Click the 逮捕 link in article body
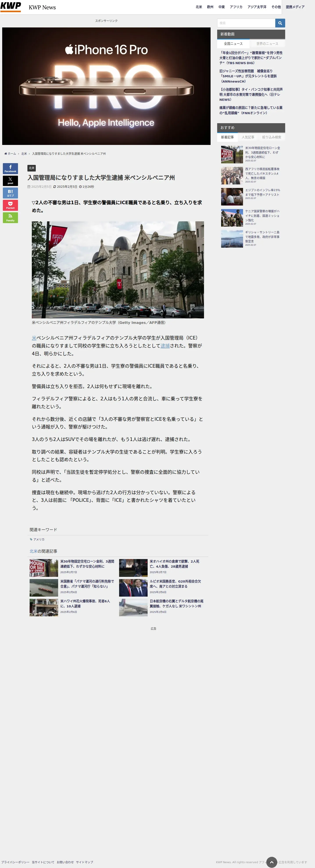This screenshot has height=868, width=315. coord(165,346)
